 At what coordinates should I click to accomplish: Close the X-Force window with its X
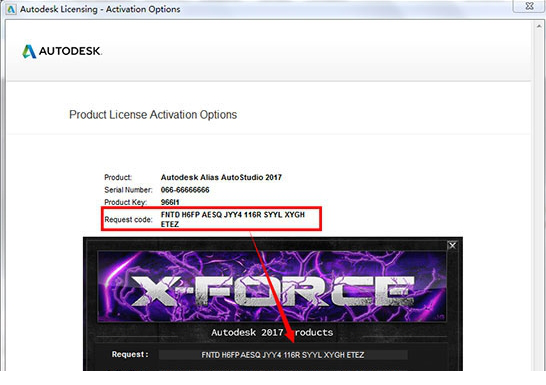click(x=452, y=245)
